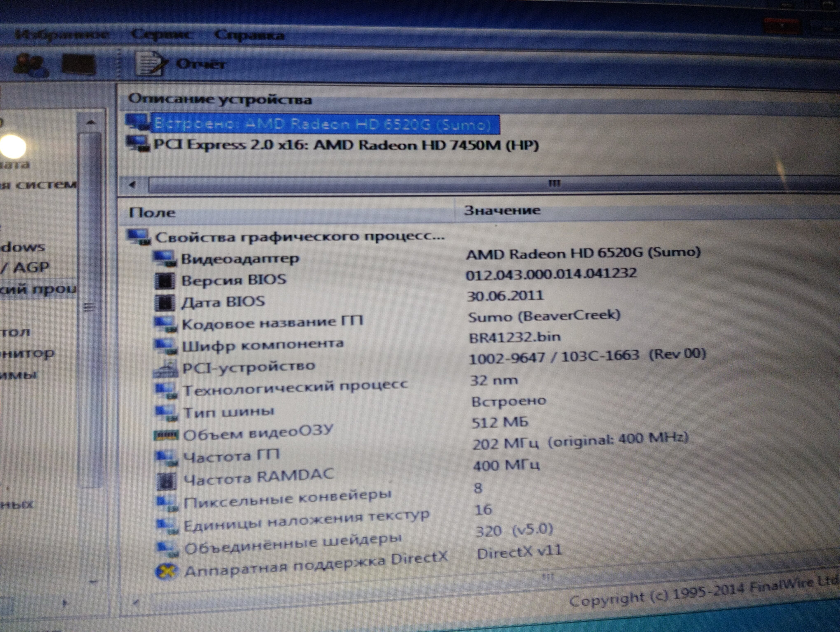The width and height of the screenshot is (840, 632).
Task: Select the Кодовое название ГП label
Action: 273,323
